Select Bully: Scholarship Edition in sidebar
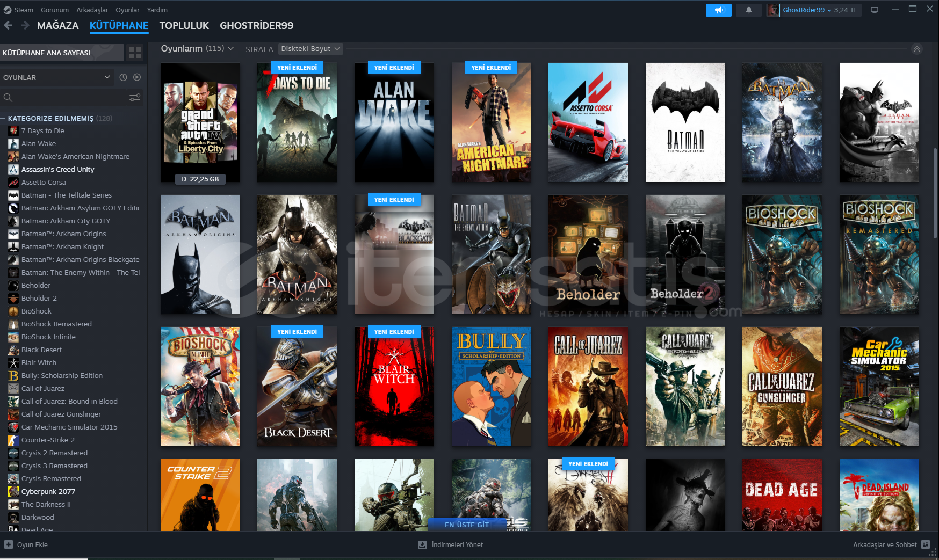The width and height of the screenshot is (939, 560). pyautogui.click(x=73, y=375)
